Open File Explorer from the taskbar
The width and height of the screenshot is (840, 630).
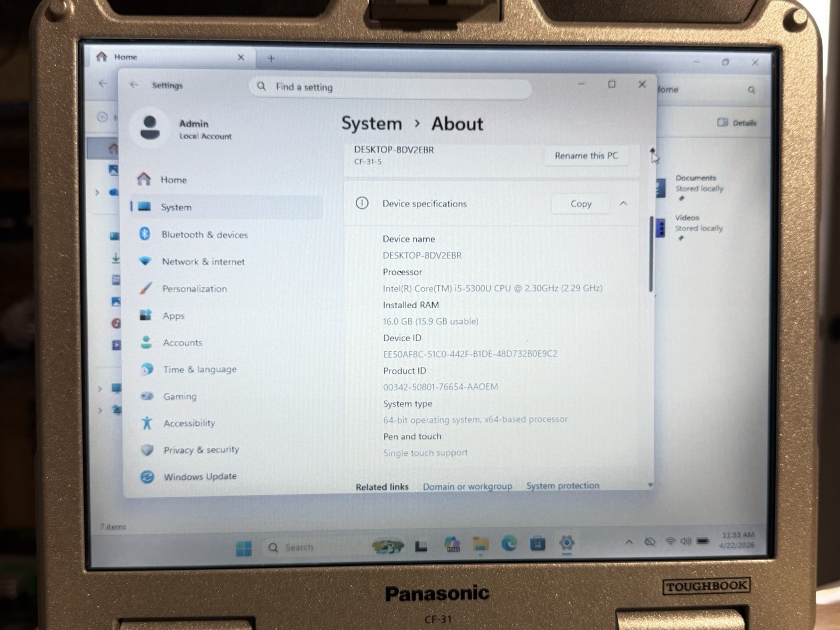[x=480, y=544]
